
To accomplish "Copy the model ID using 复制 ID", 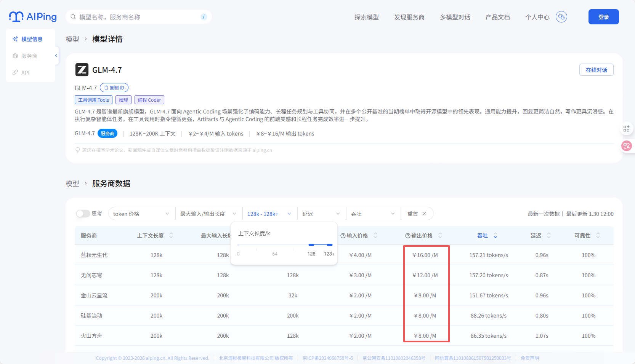I will point(114,87).
